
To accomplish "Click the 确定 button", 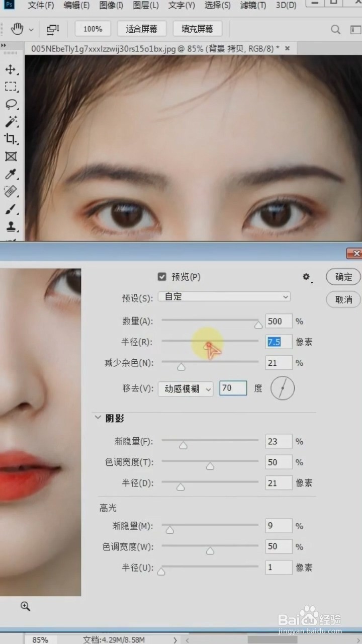I will (343, 277).
